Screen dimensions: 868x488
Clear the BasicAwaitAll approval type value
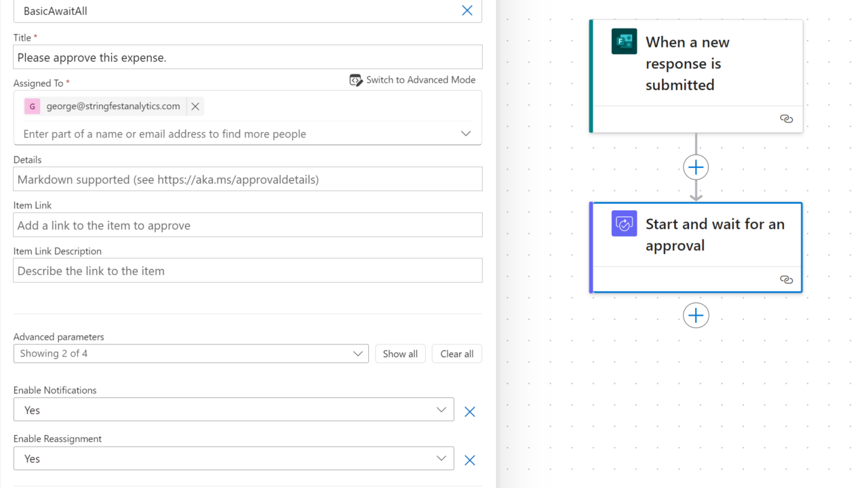(x=467, y=11)
